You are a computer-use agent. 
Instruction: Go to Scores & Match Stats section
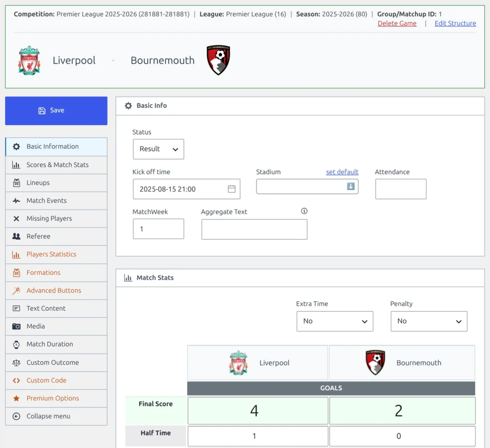(56, 165)
